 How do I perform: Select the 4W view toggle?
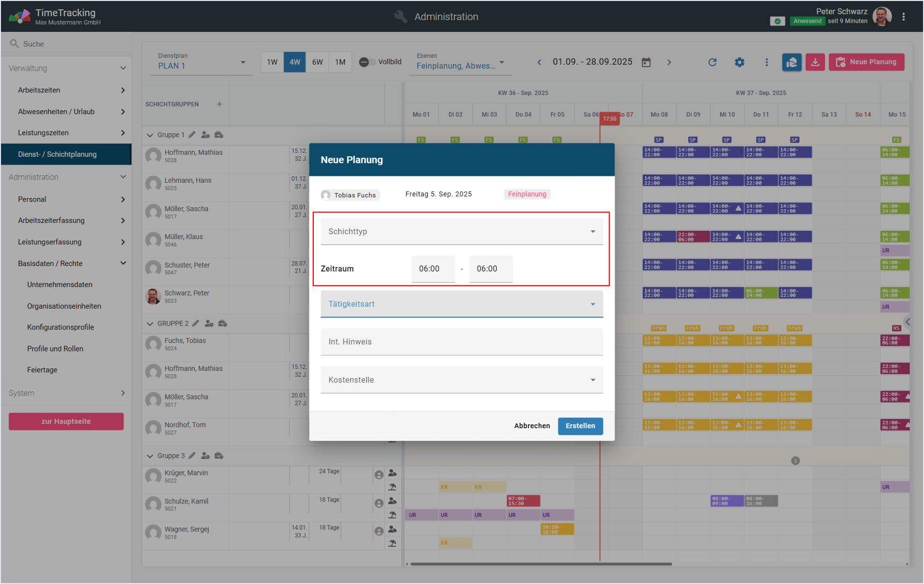tap(295, 62)
